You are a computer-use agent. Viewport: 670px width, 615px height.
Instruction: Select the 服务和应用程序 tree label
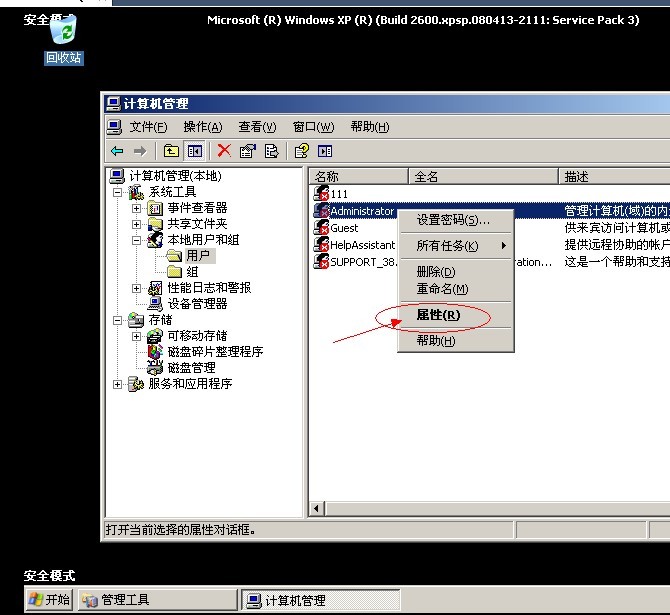click(191, 384)
